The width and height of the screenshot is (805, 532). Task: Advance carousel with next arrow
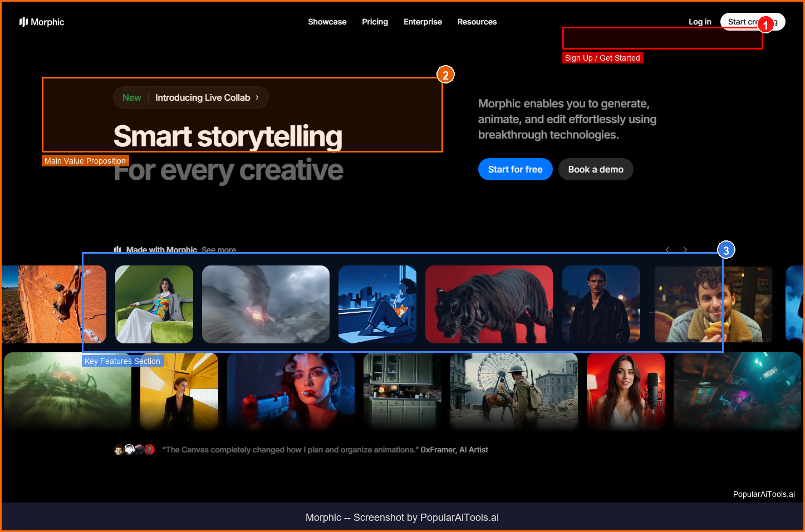(x=685, y=250)
